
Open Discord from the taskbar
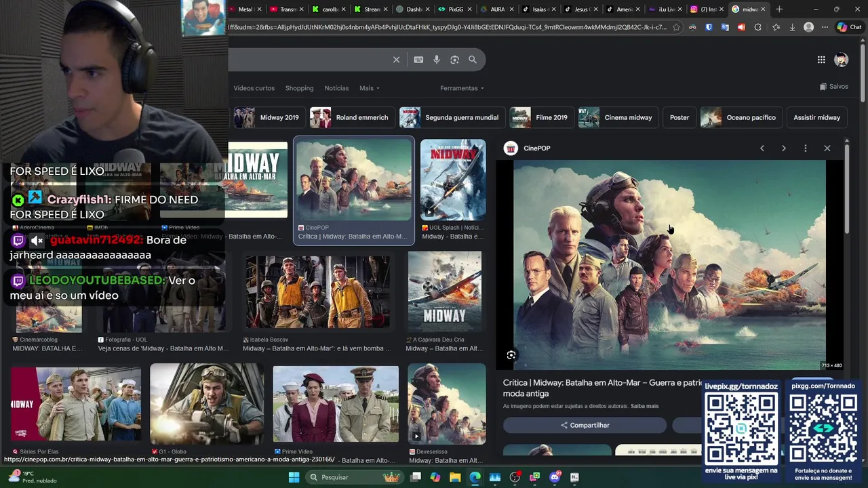(x=555, y=477)
